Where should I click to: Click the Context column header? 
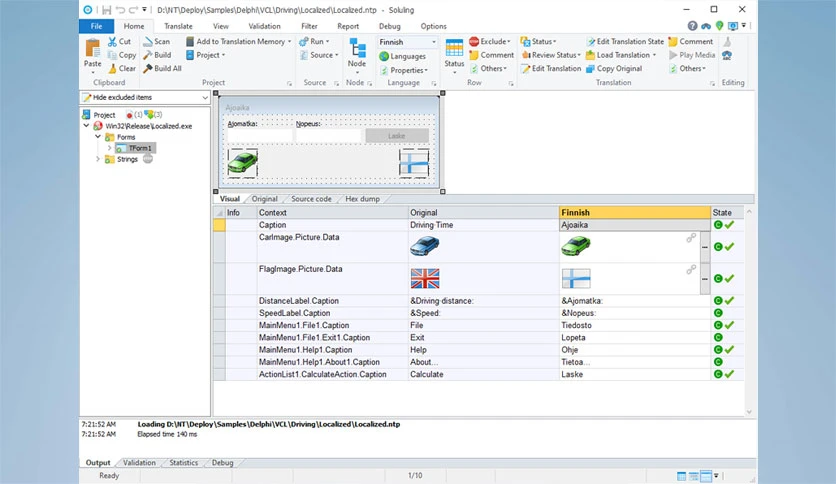[332, 212]
